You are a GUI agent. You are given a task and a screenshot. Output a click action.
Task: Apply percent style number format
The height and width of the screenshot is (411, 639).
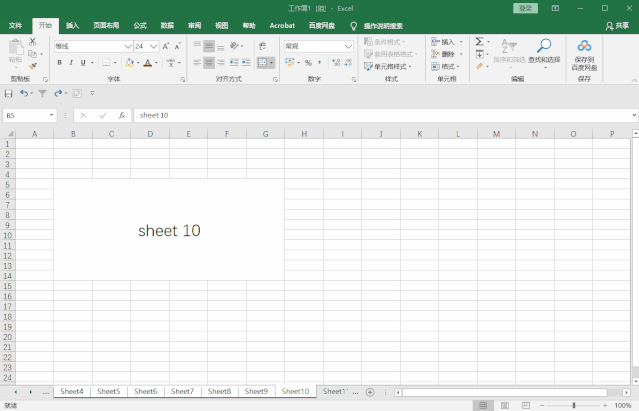pos(308,63)
